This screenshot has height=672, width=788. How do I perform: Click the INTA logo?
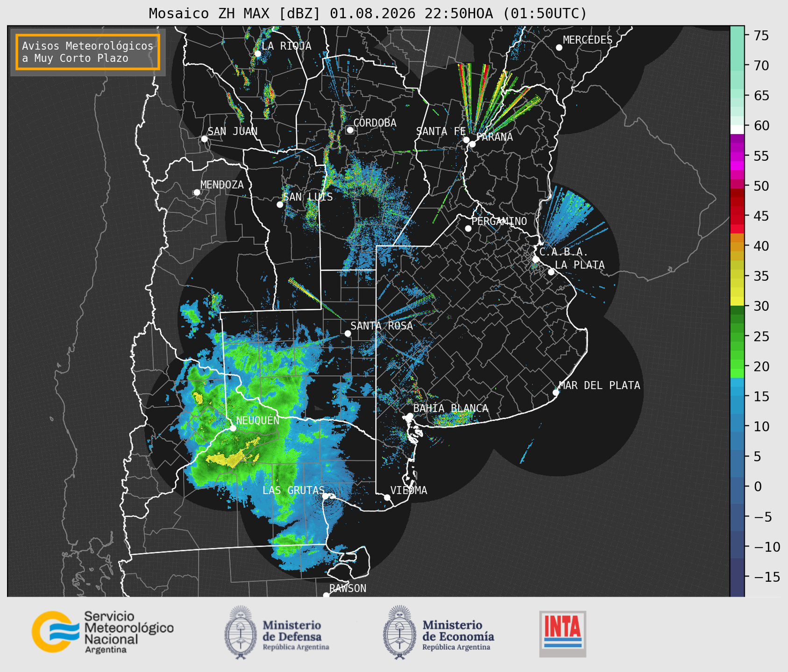click(562, 634)
